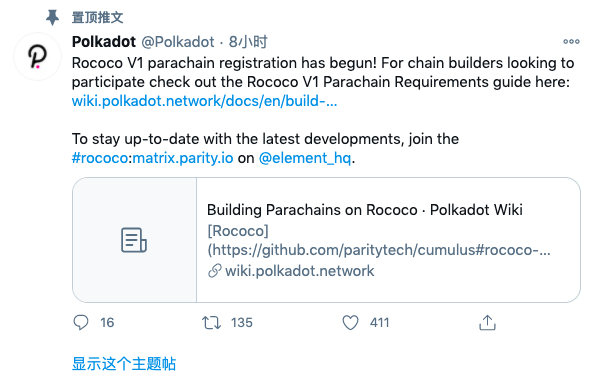This screenshot has width=595, height=384.
Task: Click the 135 retweet count
Action: point(242,323)
